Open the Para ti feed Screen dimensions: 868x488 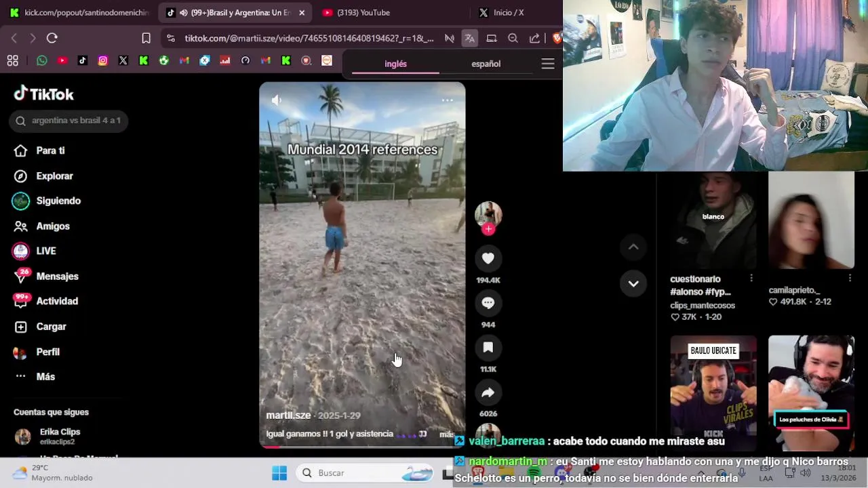pos(40,150)
